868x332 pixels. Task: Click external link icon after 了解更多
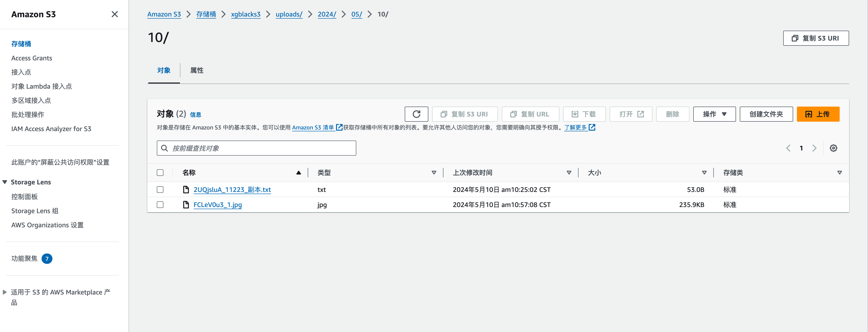click(592, 127)
